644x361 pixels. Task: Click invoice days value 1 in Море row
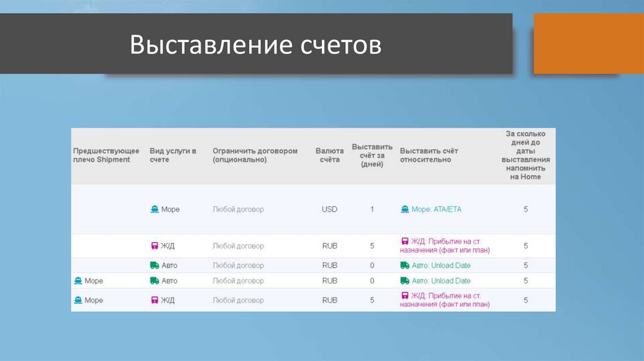click(x=372, y=209)
